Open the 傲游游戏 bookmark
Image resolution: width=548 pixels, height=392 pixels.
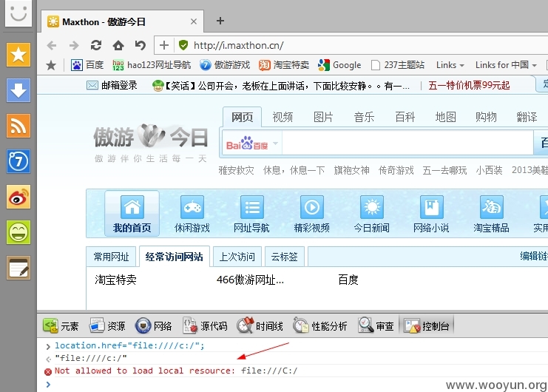tap(225, 65)
